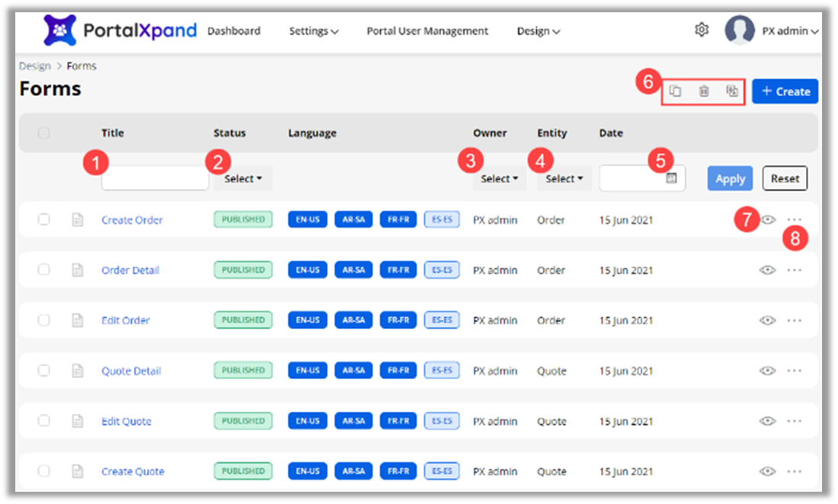Toggle the select-all checkbox in table header
Screen dimensions: 838x504
(44, 133)
